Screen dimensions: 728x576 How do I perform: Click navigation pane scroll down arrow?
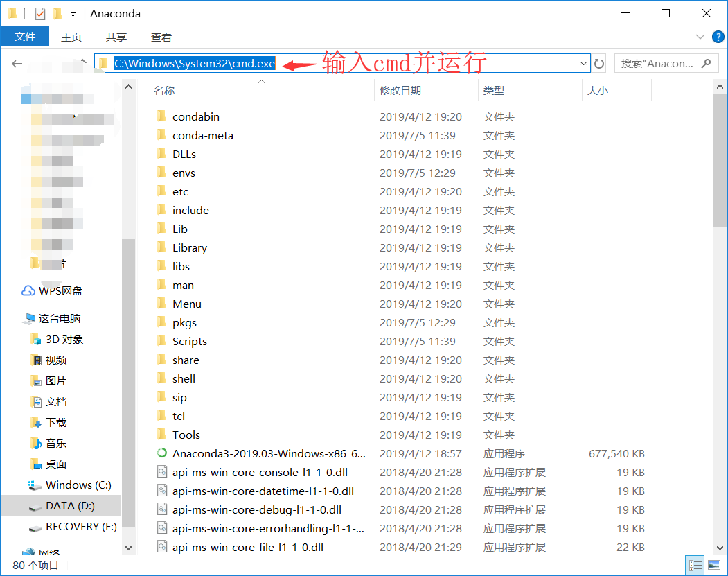pyautogui.click(x=129, y=548)
